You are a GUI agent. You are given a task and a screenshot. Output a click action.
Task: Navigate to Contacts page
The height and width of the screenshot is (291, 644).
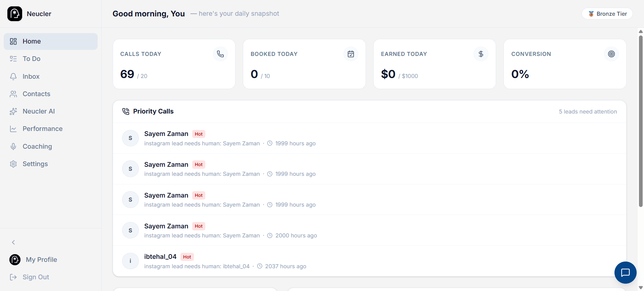[x=51, y=94]
